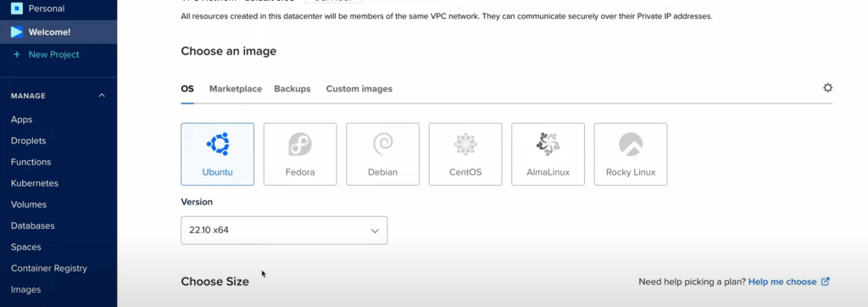Open Kubernetes from the Manage menu
Screen dimensions: 868x307
tap(34, 183)
